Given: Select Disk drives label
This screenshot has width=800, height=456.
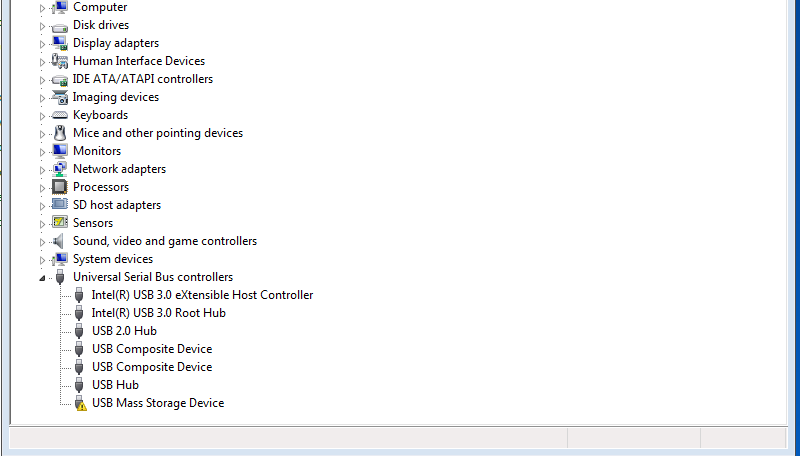Looking at the screenshot, I should point(101,25).
